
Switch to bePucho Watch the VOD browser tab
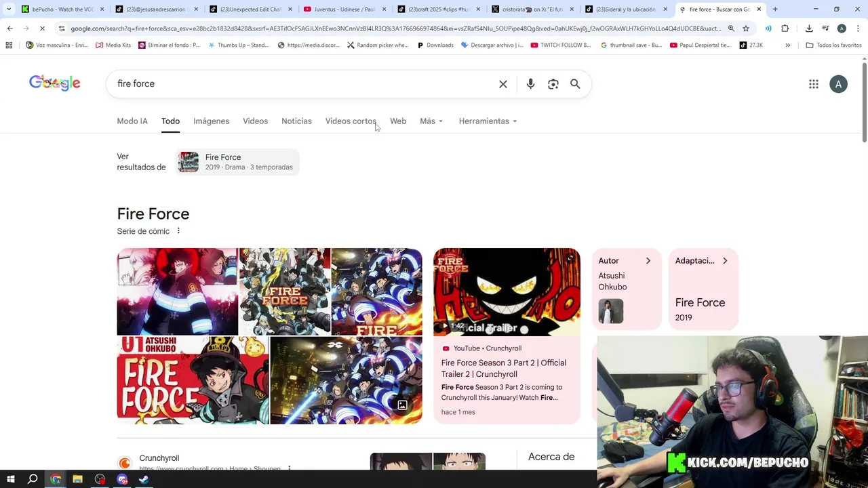pos(61,9)
